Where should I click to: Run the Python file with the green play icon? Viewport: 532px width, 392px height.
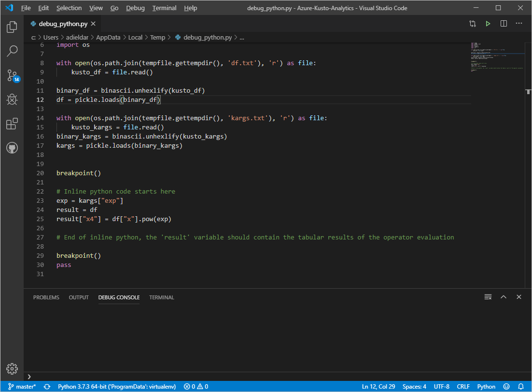488,23
